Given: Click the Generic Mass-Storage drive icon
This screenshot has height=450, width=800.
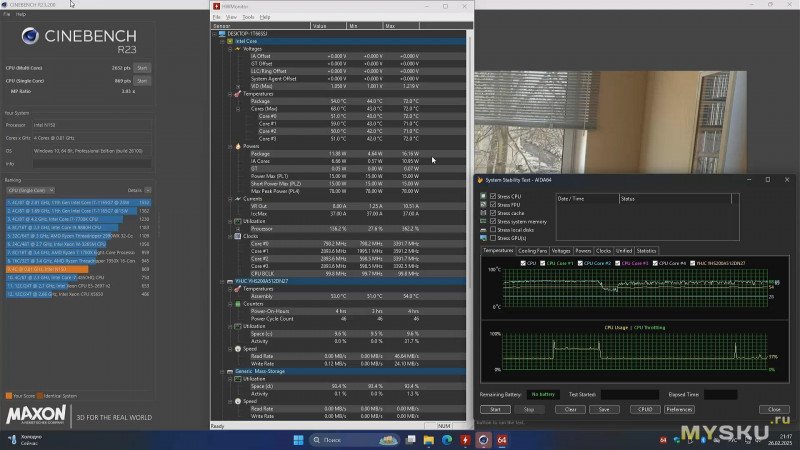Looking at the screenshot, I should (x=230, y=371).
